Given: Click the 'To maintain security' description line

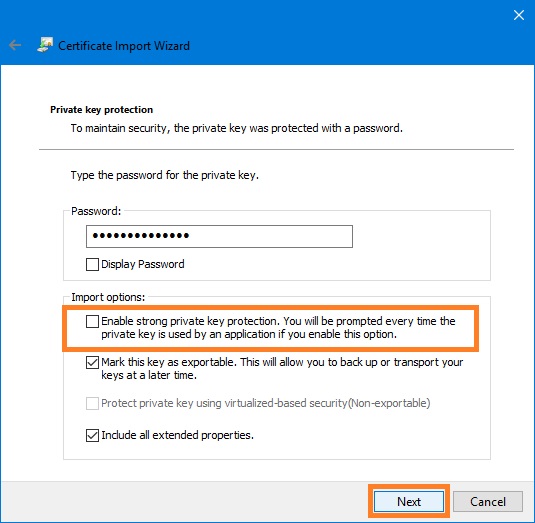Looking at the screenshot, I should point(236,128).
